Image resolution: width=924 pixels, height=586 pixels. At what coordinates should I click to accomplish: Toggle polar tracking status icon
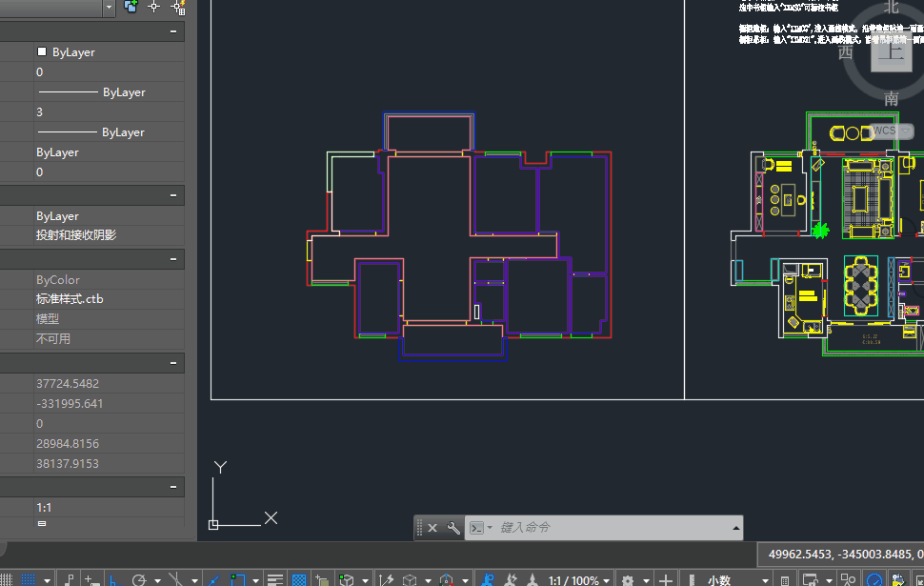pyautogui.click(x=139, y=580)
